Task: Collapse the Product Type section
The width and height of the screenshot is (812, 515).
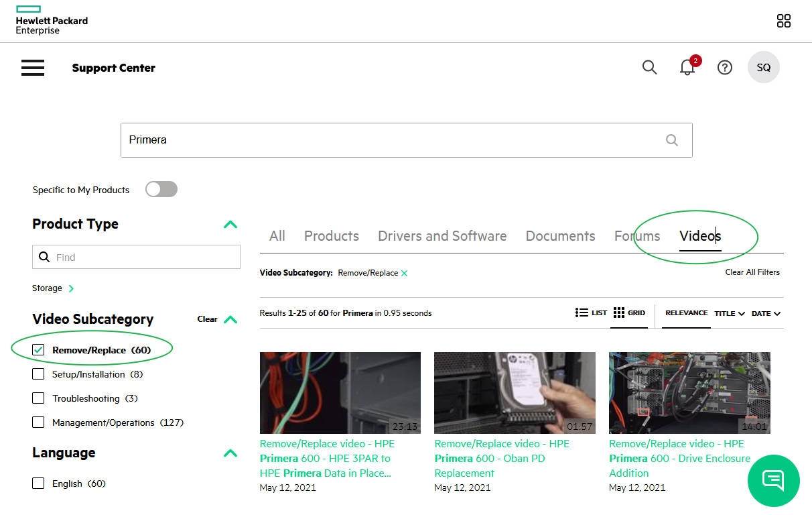Action: tap(230, 225)
